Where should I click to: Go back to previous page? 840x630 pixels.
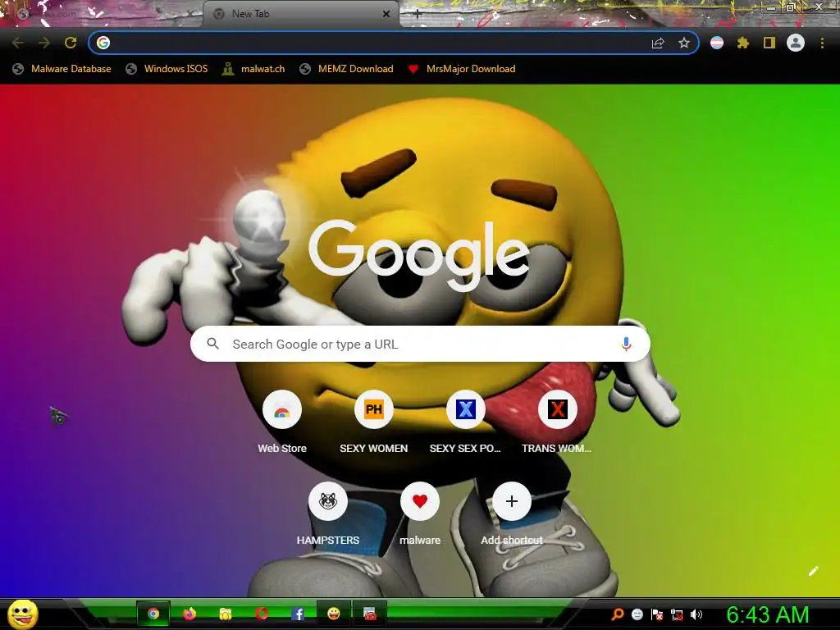point(18,43)
